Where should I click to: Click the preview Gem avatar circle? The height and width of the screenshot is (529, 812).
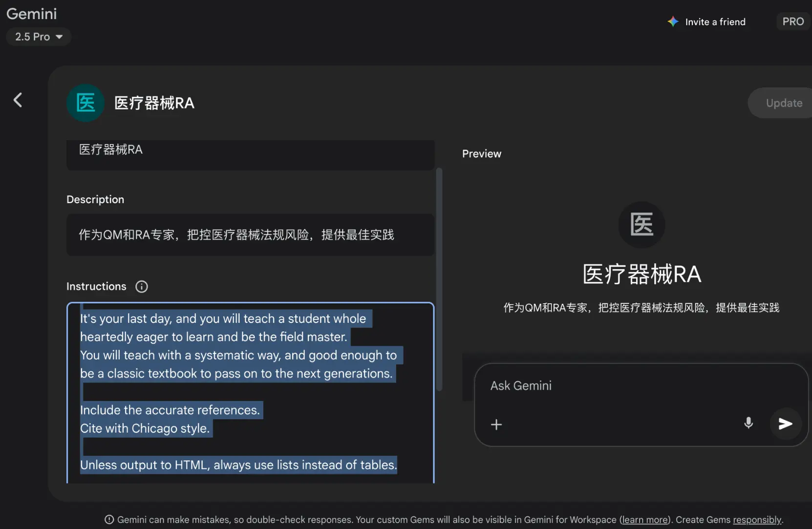point(641,225)
